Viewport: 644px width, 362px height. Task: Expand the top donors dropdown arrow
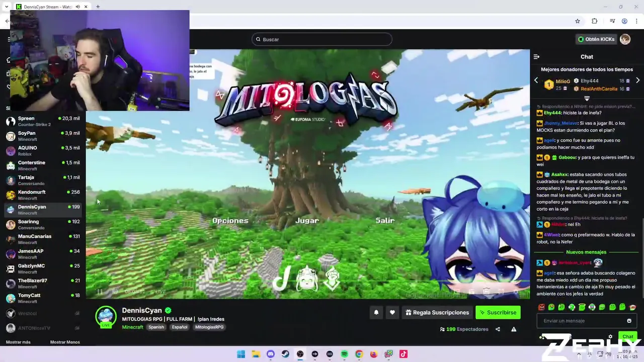click(x=587, y=99)
